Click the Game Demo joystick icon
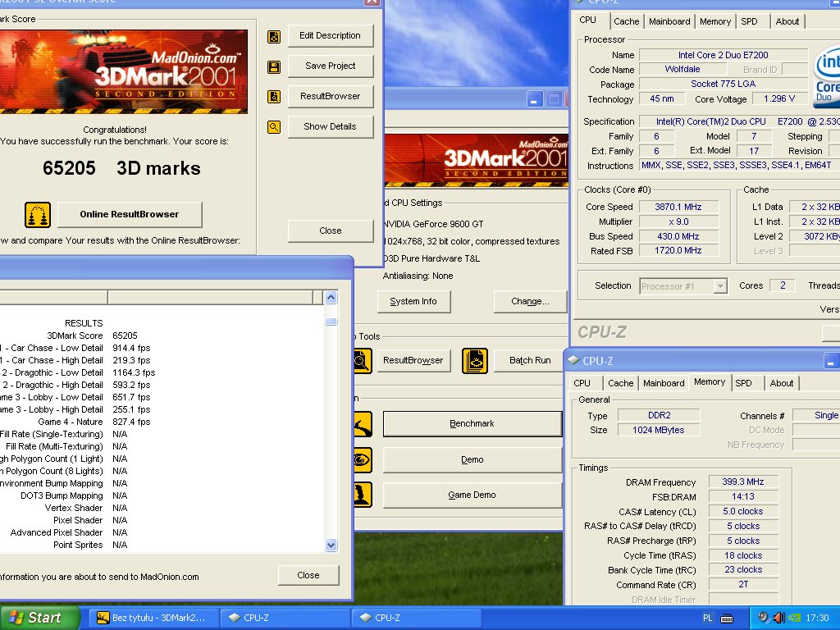840x630 pixels. [363, 495]
